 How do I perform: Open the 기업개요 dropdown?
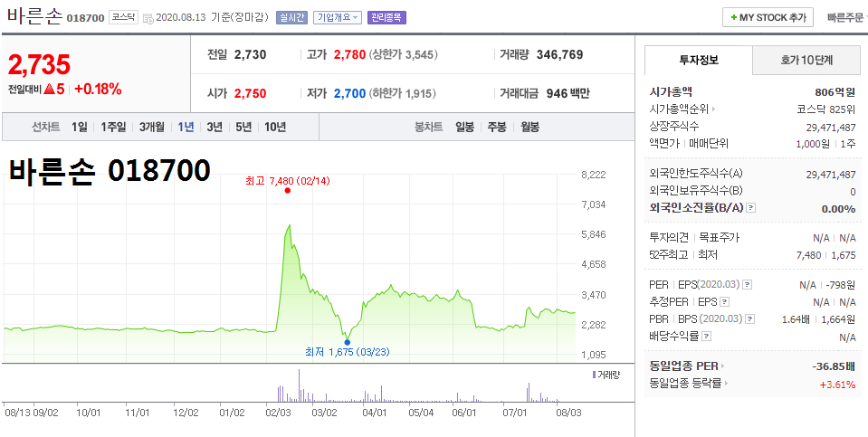pyautogui.click(x=337, y=17)
